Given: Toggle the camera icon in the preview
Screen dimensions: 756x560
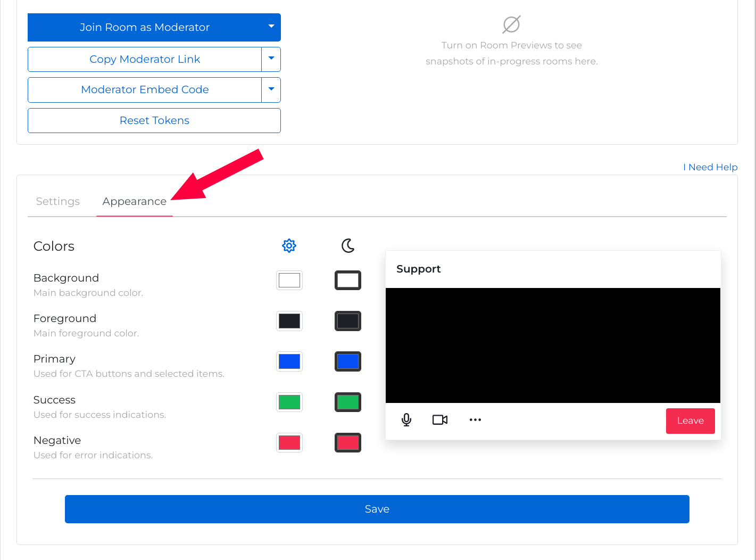Looking at the screenshot, I should (x=440, y=419).
